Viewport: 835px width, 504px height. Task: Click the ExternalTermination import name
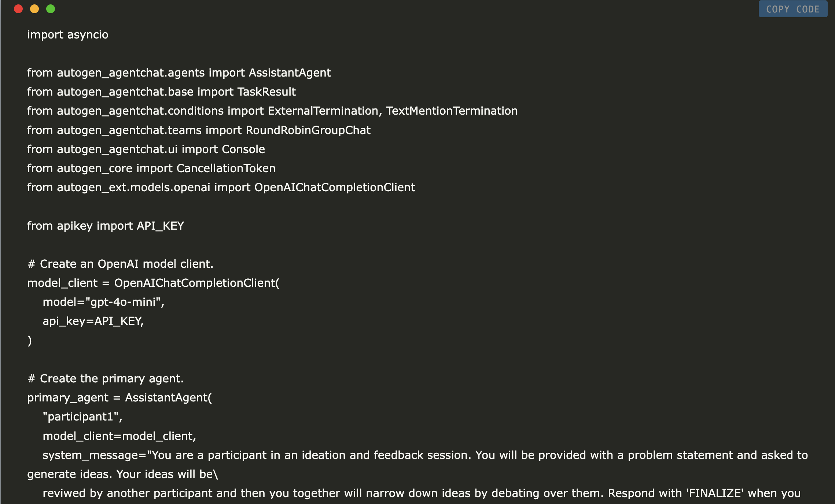click(x=323, y=111)
